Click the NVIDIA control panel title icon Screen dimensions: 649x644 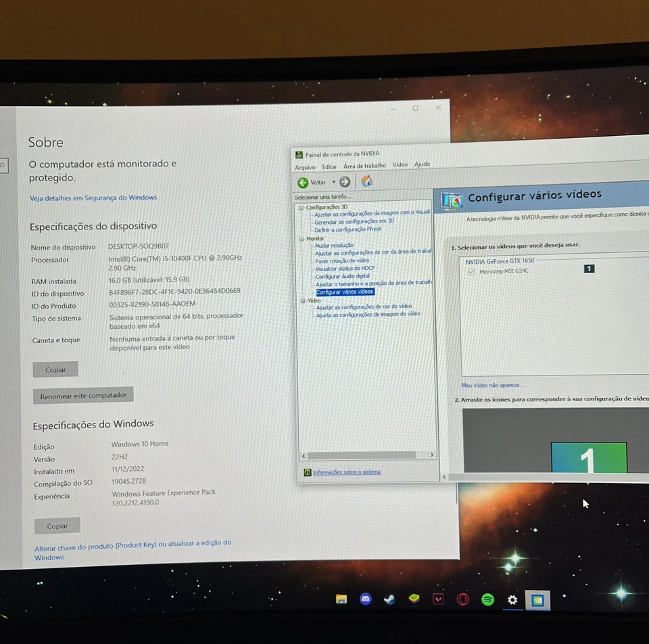[x=299, y=155]
